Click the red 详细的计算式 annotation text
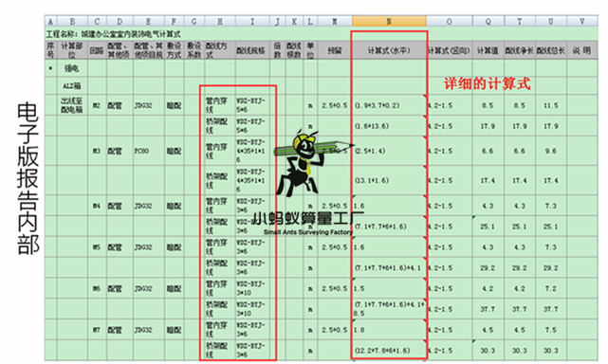Viewport: 608px width, 364px height. pyautogui.click(x=487, y=83)
